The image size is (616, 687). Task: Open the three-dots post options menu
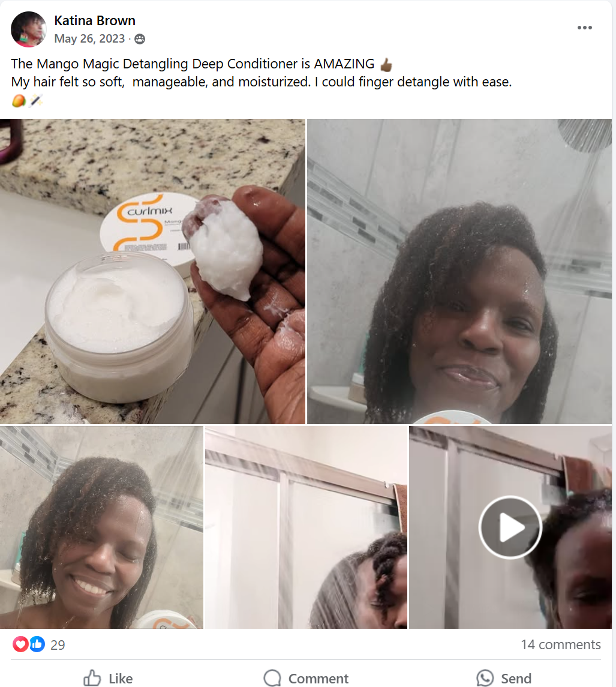pos(584,28)
